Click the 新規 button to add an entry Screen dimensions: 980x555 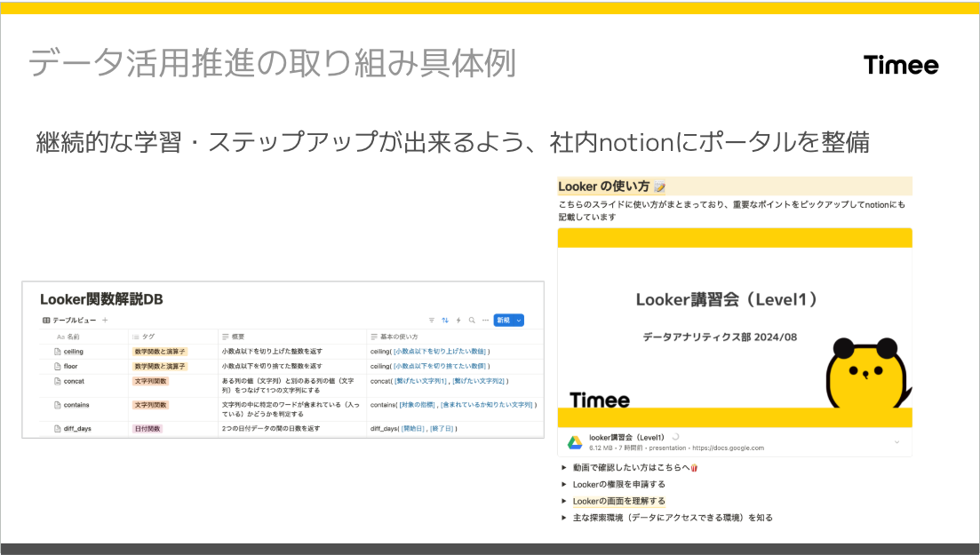[x=504, y=320]
